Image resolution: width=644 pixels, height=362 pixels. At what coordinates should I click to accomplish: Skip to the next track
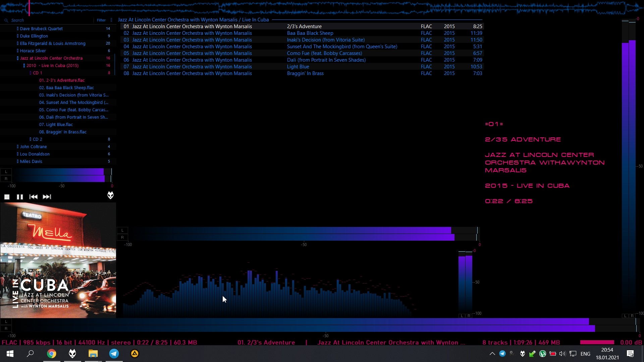point(47,197)
